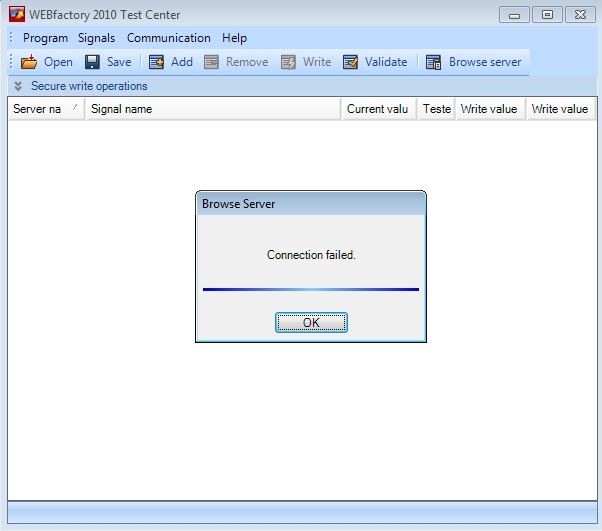Click the last Write value column header
Viewport: 602px width, 531px height.
click(561, 109)
